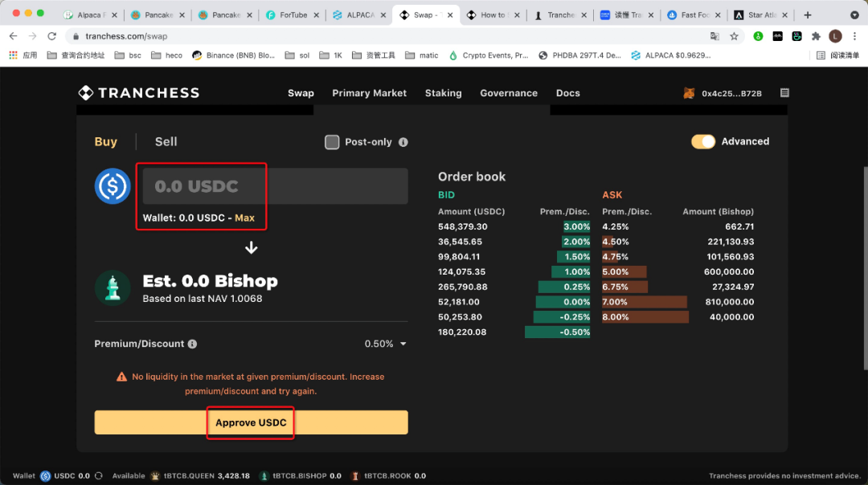The image size is (868, 485).
Task: Refresh the wallet USDC balance in footer
Action: [x=99, y=475]
